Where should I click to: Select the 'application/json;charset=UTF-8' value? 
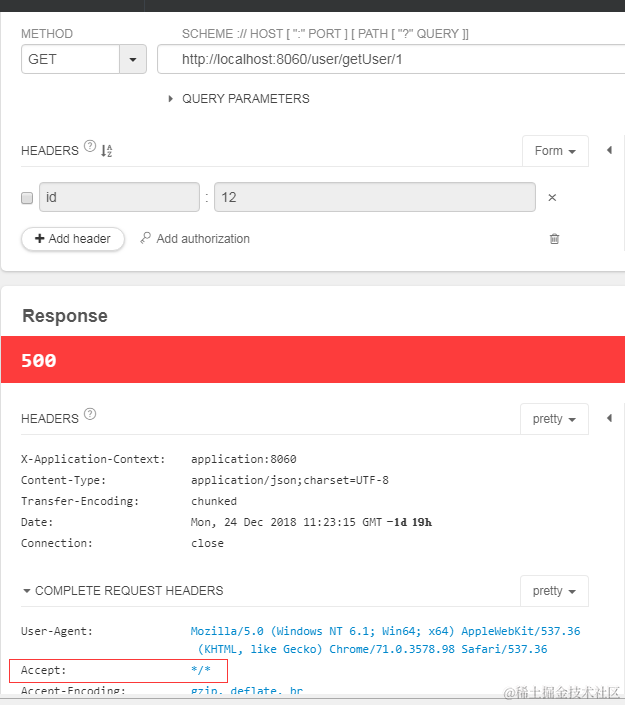click(x=290, y=480)
